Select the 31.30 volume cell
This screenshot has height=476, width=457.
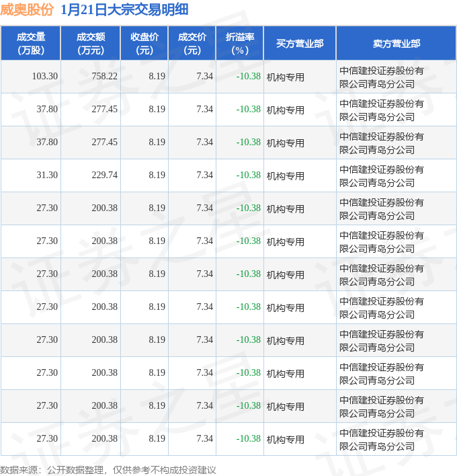click(x=47, y=175)
